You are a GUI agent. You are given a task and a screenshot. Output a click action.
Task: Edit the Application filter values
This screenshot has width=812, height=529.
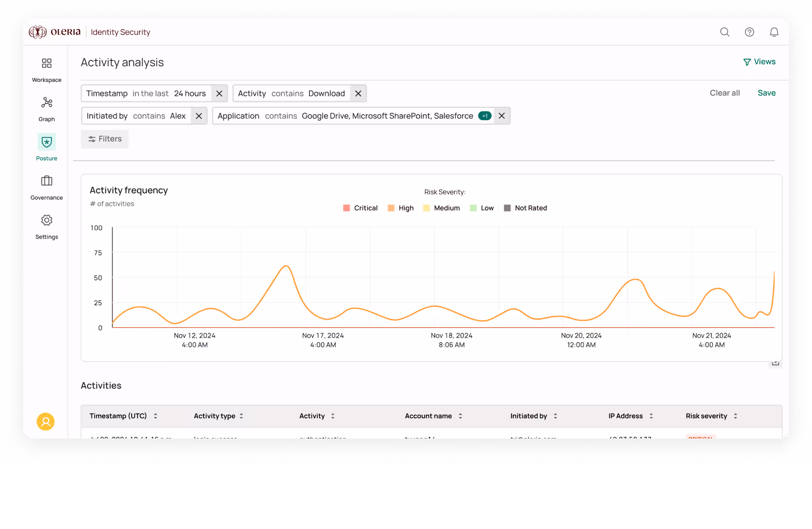coord(387,116)
